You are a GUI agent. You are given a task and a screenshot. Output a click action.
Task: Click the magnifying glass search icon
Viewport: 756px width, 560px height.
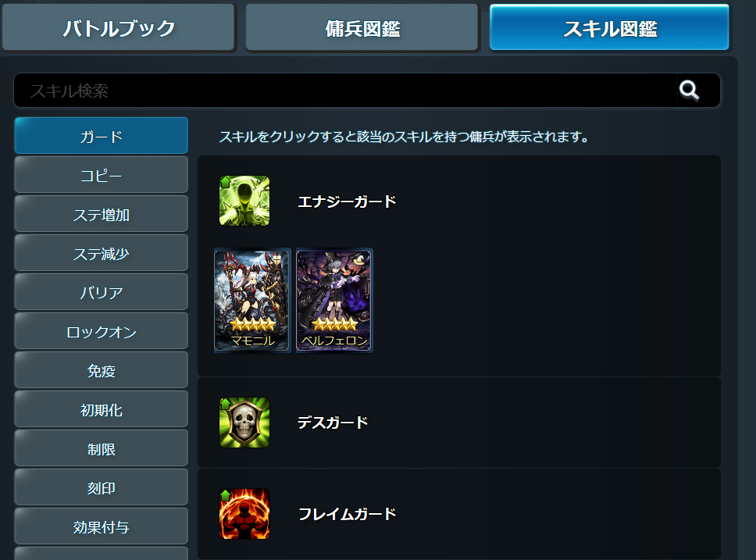[x=689, y=90]
